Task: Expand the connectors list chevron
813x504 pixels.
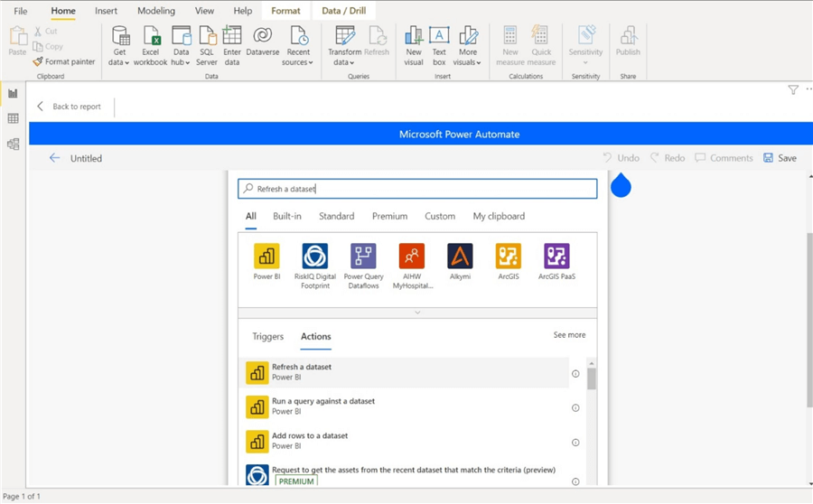Action: click(x=417, y=313)
